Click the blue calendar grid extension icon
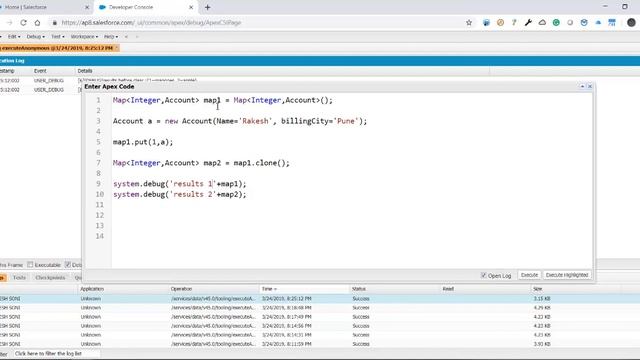The image size is (640, 360). [612, 23]
